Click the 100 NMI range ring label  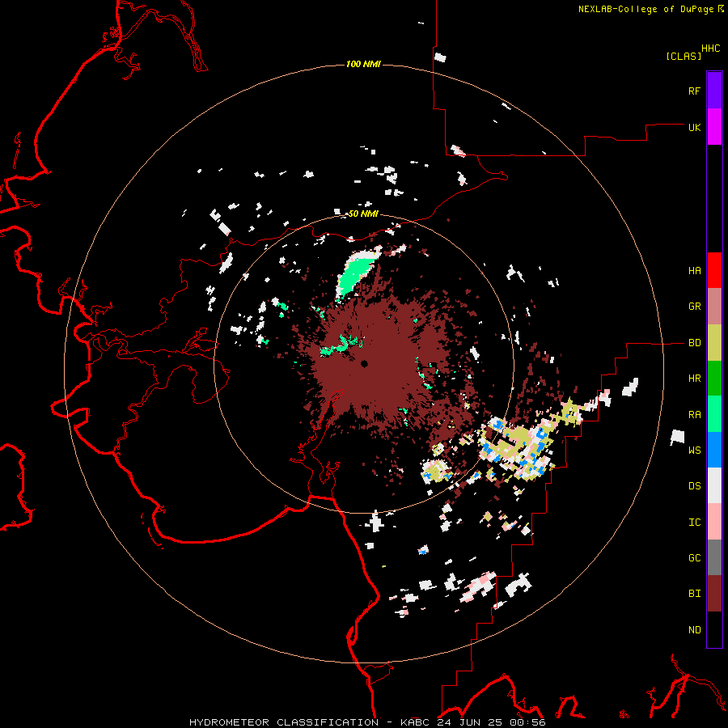363,64
